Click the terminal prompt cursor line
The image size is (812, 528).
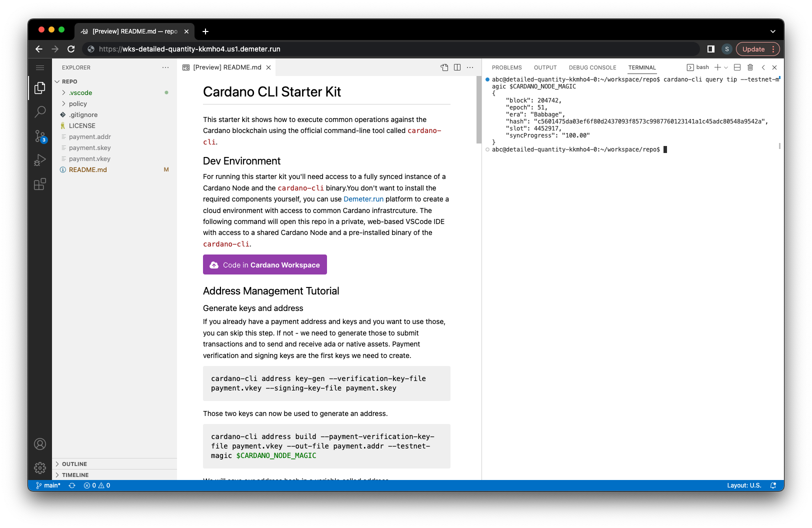click(x=580, y=149)
